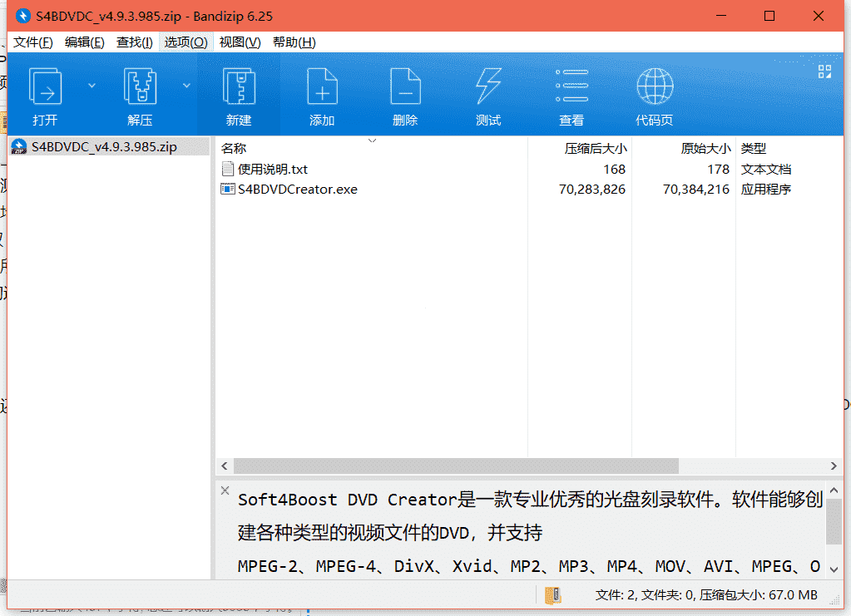
Task: Expand the Extract (解压) dropdown arrow
Action: coord(186,86)
